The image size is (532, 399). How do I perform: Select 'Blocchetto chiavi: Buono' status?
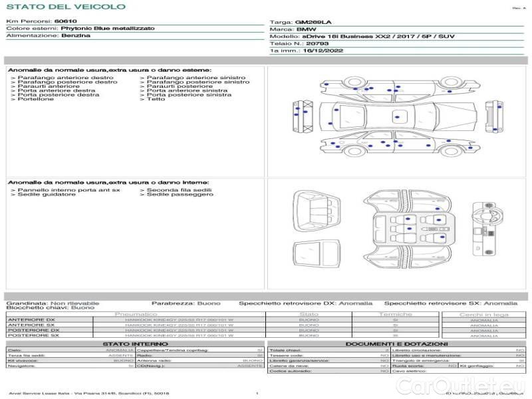tap(51, 308)
